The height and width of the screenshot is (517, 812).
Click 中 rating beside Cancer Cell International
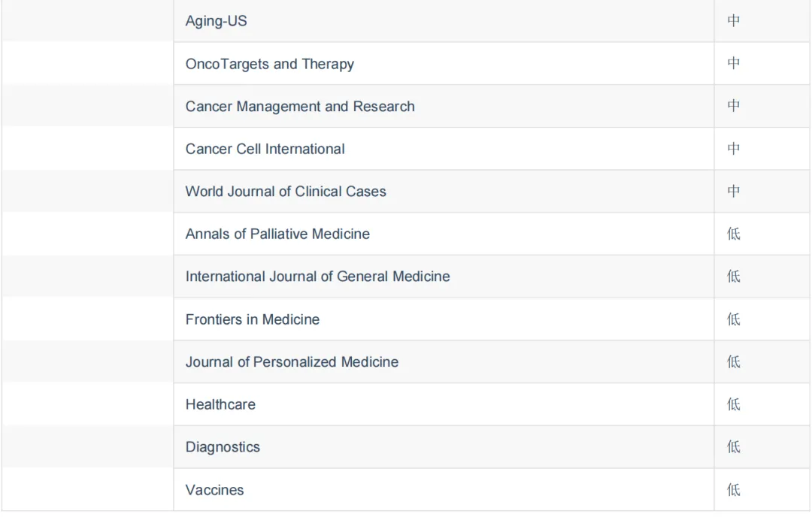click(x=733, y=149)
